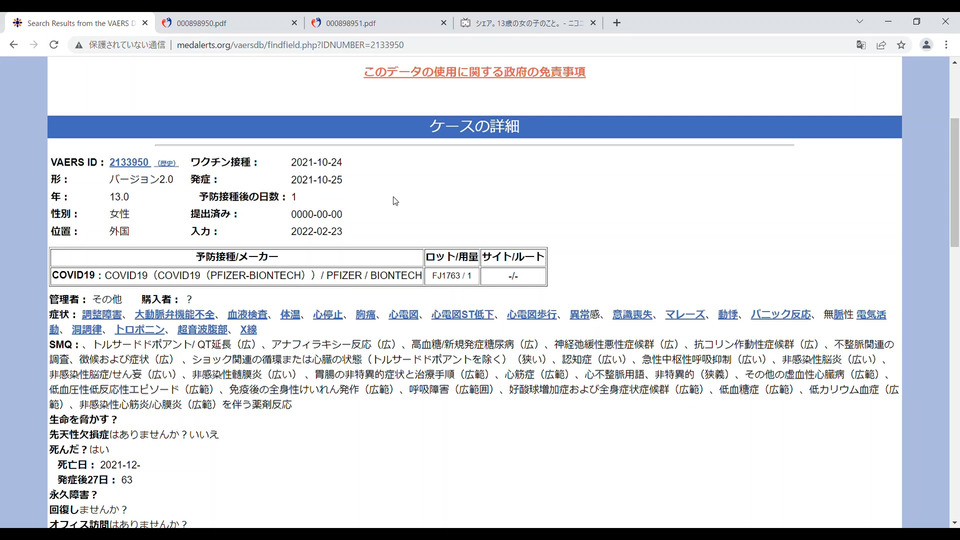Open the VAERS ID 2133950 link
Viewport: 960px width, 540px height.
coord(129,162)
